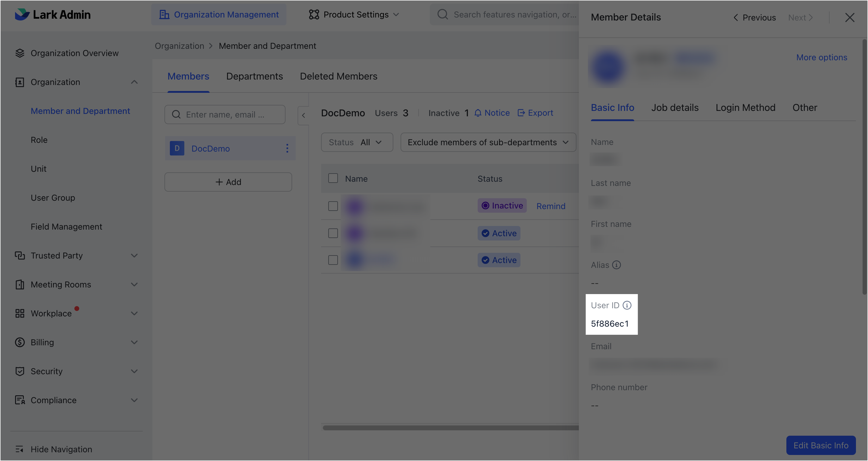Click the Add department button
This screenshot has height=461, width=868.
click(x=228, y=182)
